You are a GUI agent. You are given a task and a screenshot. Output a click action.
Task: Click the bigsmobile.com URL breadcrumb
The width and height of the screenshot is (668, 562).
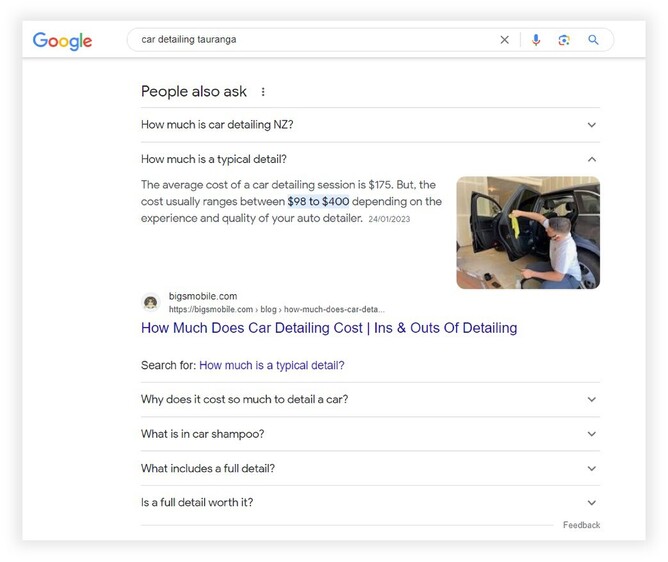pos(276,310)
